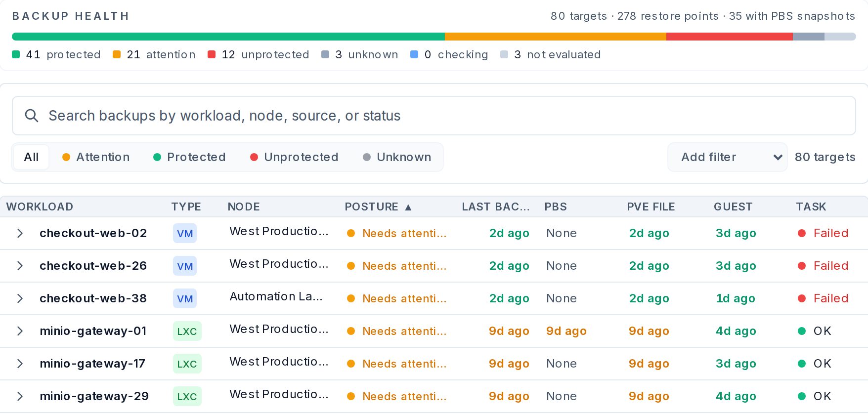Switch to the Attention filter tab

pos(96,157)
